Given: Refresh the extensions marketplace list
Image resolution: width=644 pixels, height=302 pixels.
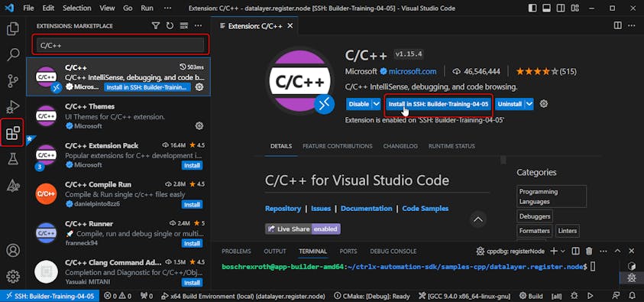Looking at the screenshot, I should (170, 26).
